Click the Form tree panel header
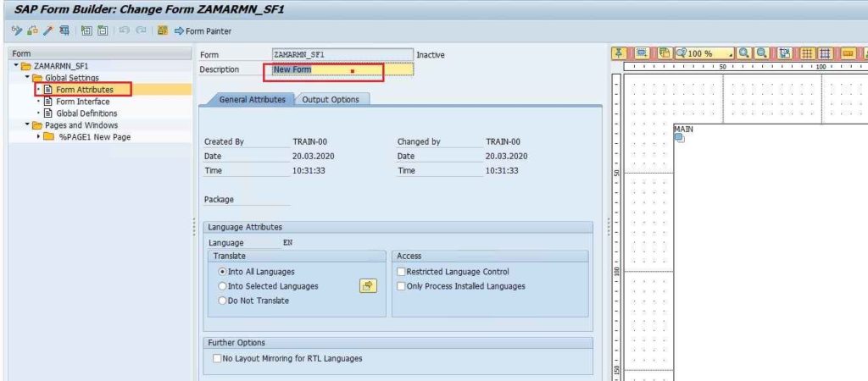The height and width of the screenshot is (381, 868). 100,53
